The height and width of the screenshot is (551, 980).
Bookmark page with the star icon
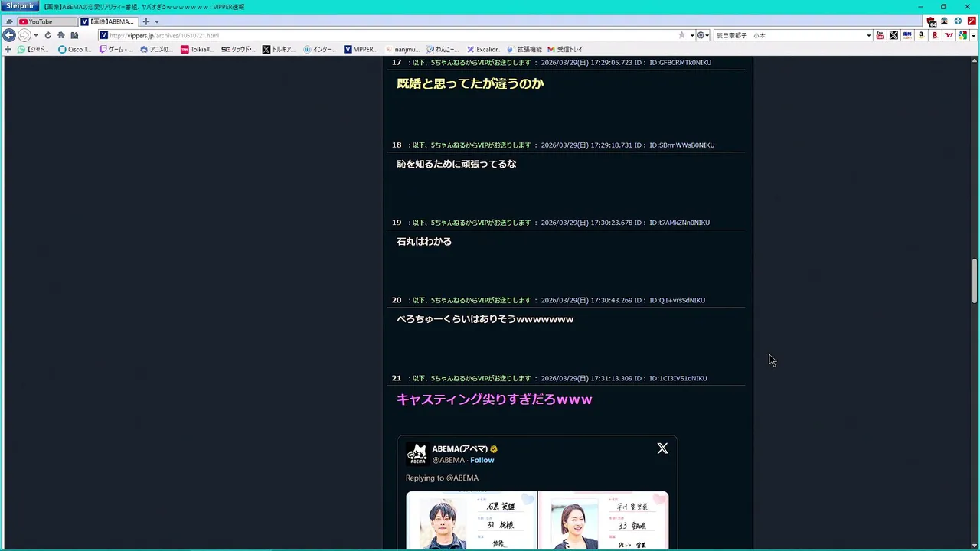[x=681, y=35]
